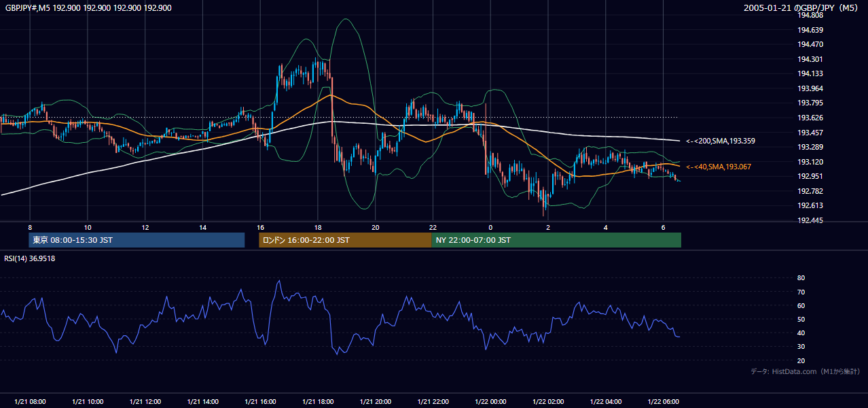Click the 200 SMA 193.359 label
Image resolution: width=868 pixels, height=408 pixels.
(720, 141)
